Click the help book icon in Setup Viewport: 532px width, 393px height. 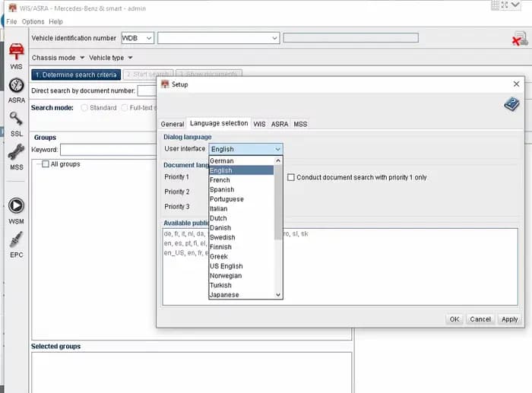[511, 104]
